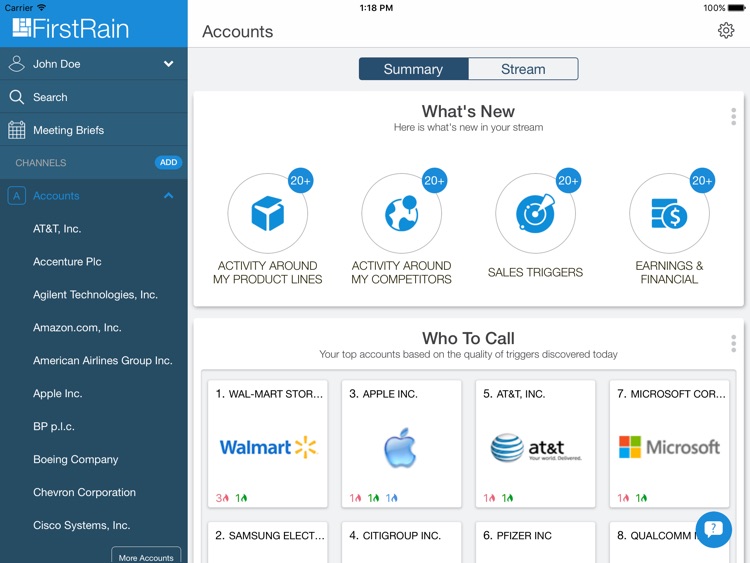
Task: Click the 20+ badge on Product Lines
Action: point(300,181)
